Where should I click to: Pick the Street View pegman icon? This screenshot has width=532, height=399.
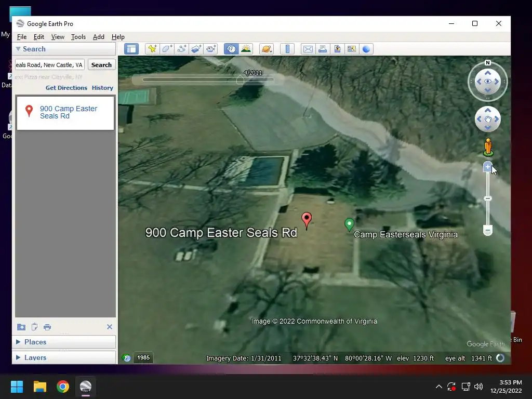click(x=488, y=147)
